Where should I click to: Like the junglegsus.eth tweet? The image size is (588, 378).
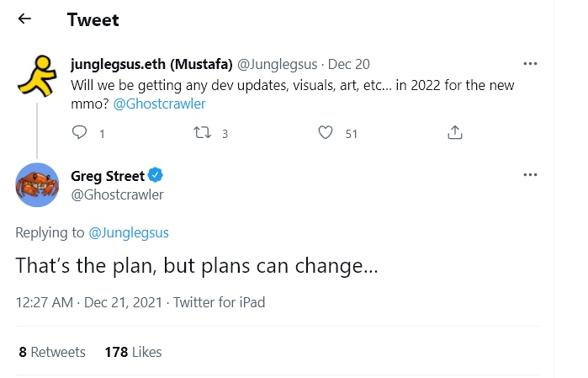click(x=326, y=133)
